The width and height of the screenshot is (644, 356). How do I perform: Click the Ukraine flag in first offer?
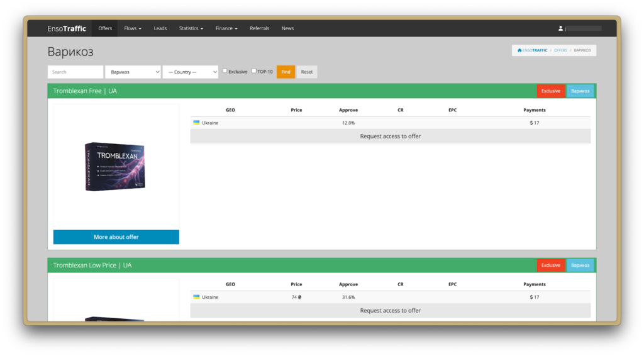(x=196, y=123)
